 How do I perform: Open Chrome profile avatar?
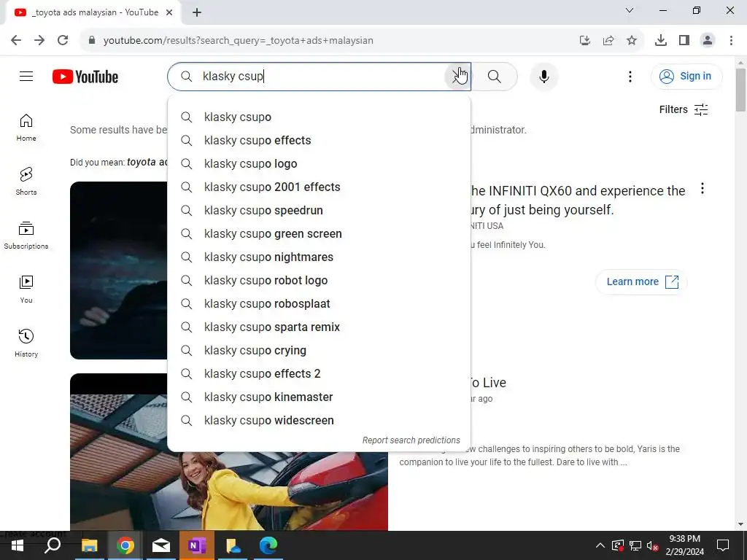coord(708,41)
